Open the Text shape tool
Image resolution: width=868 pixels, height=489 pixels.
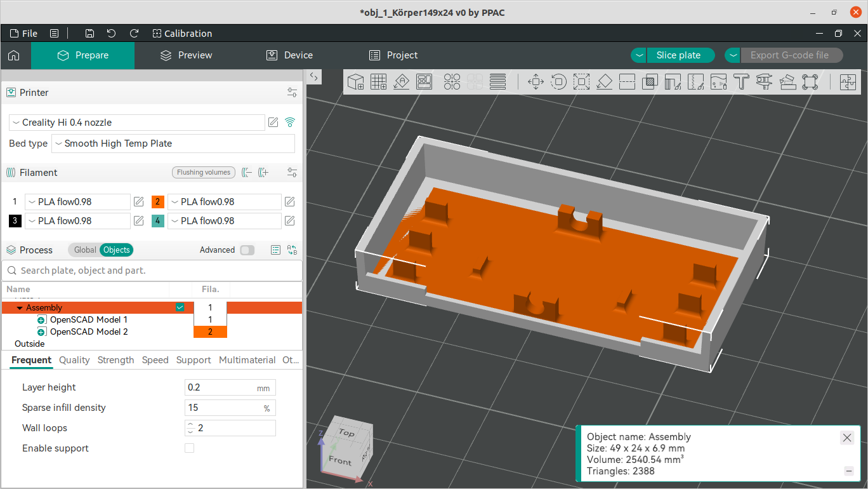741,81
